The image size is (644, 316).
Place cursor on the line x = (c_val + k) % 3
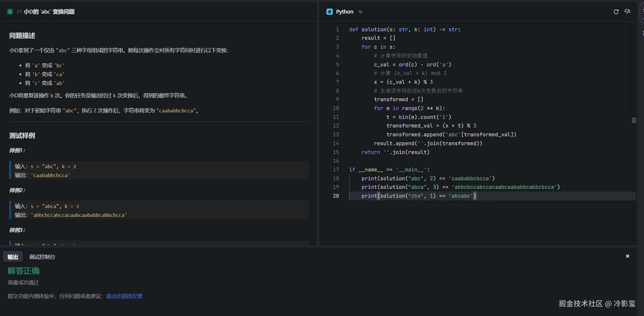(403, 82)
